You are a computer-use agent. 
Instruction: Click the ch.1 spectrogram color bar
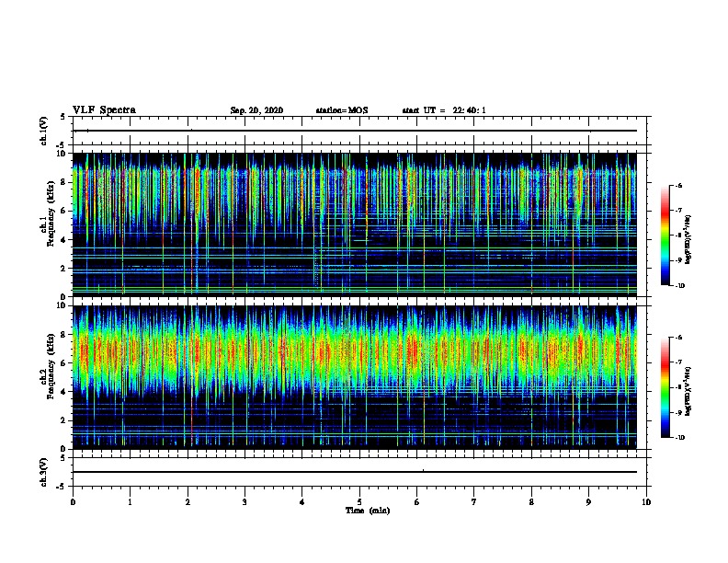coord(665,236)
